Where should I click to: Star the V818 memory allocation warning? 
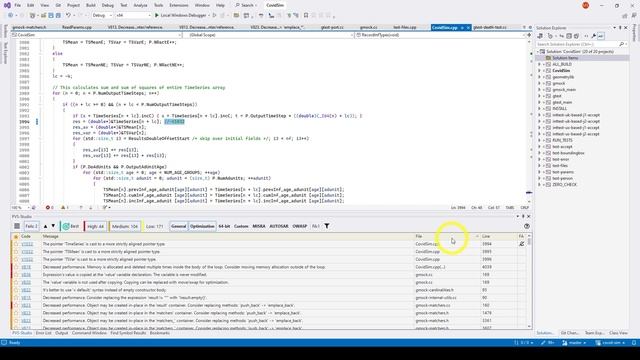[16, 267]
